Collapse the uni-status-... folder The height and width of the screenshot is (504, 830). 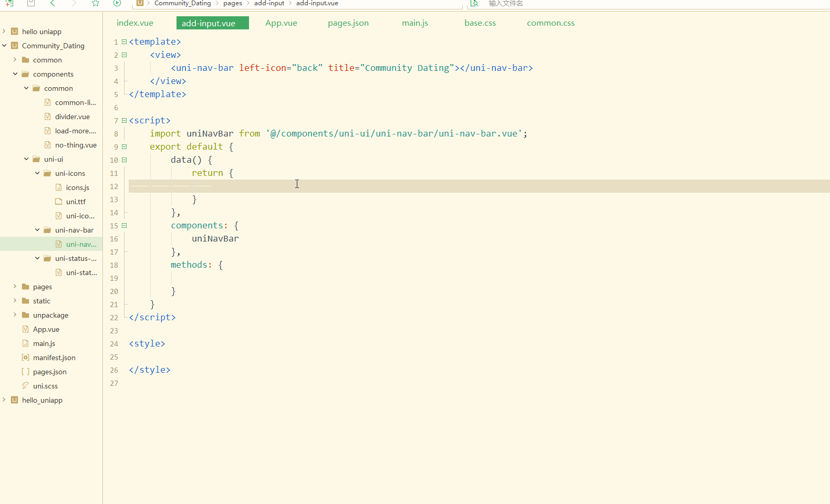[x=37, y=258]
